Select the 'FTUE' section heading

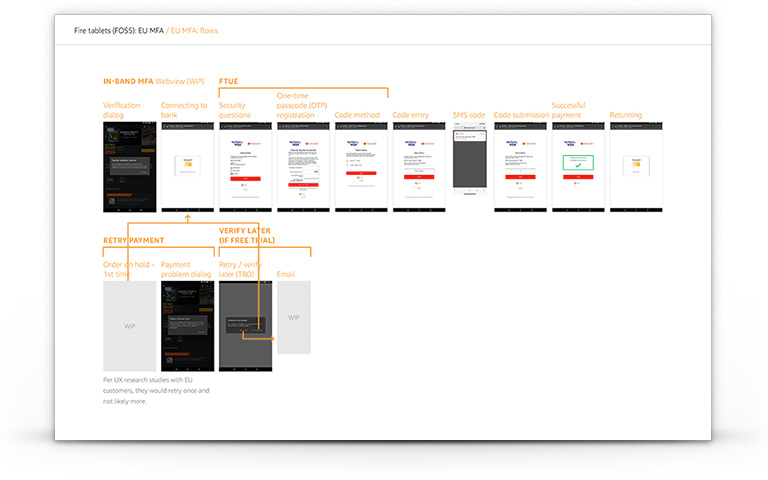[x=228, y=81]
